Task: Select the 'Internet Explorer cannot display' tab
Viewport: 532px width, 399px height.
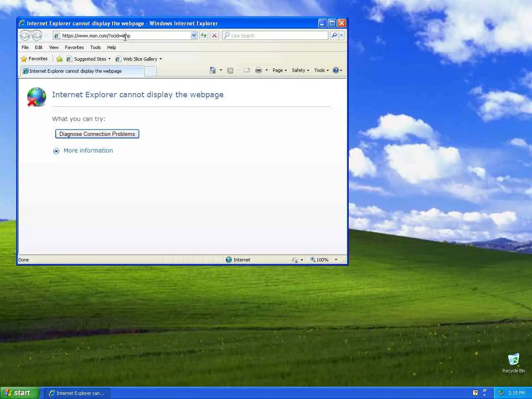Action: (82, 71)
